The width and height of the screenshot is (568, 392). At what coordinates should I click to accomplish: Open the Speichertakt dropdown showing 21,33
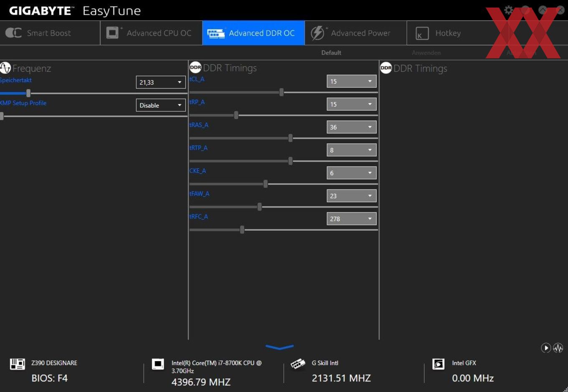[x=161, y=82]
